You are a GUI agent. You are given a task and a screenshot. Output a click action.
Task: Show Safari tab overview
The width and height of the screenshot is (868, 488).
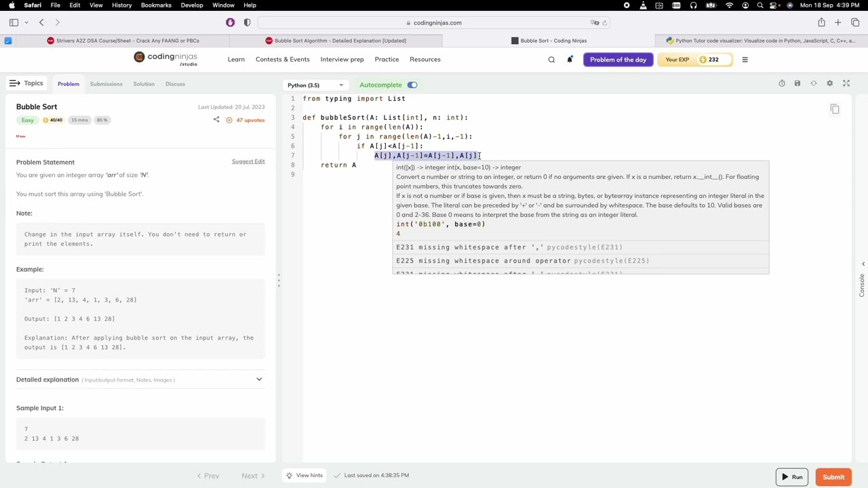click(x=855, y=22)
